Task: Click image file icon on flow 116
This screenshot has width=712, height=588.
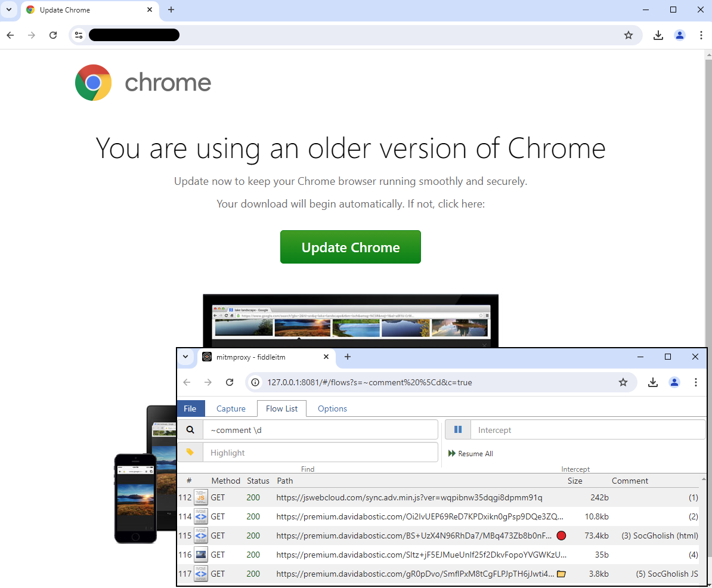Action: tap(201, 555)
